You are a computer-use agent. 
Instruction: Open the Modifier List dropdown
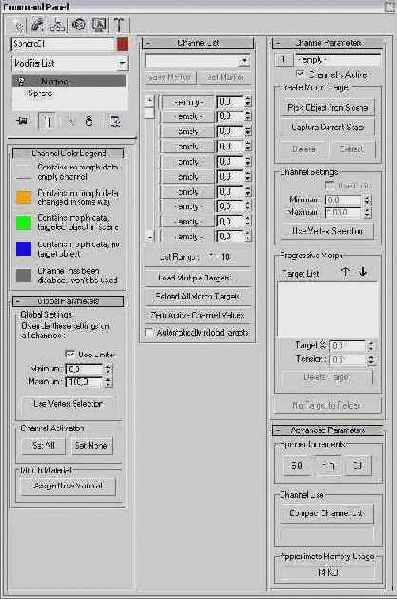point(123,63)
